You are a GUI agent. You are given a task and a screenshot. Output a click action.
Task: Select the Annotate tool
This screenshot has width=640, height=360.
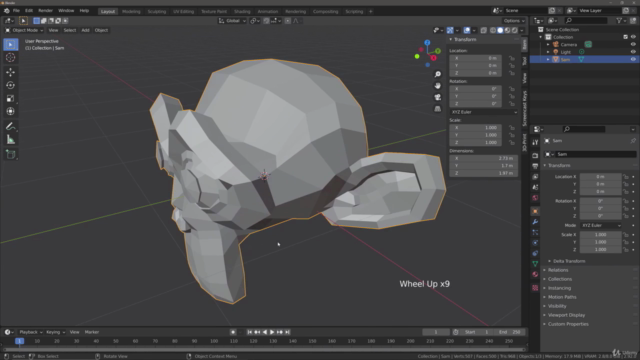click(x=11, y=127)
